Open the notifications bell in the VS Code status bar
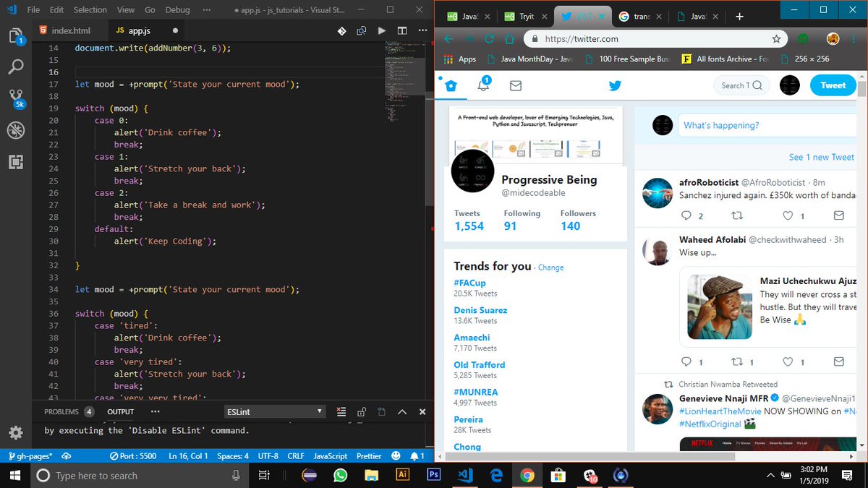The height and width of the screenshot is (488, 868). click(x=417, y=456)
